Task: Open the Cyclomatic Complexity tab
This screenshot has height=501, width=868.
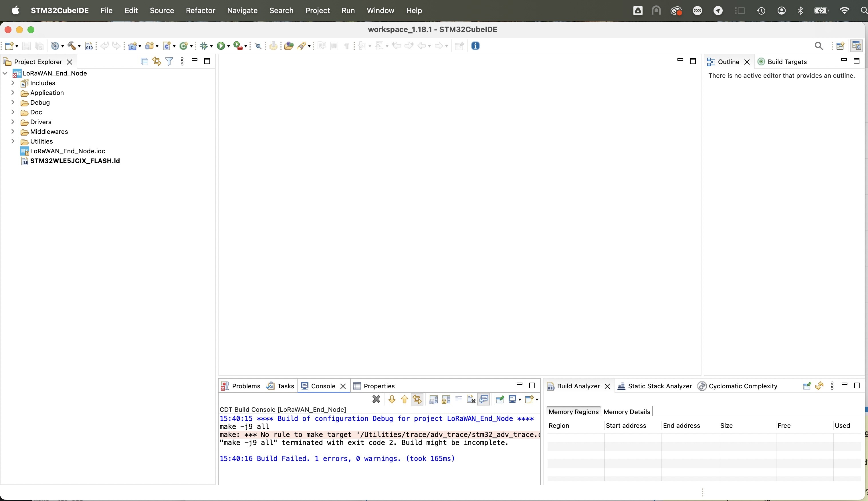Action: (x=738, y=386)
